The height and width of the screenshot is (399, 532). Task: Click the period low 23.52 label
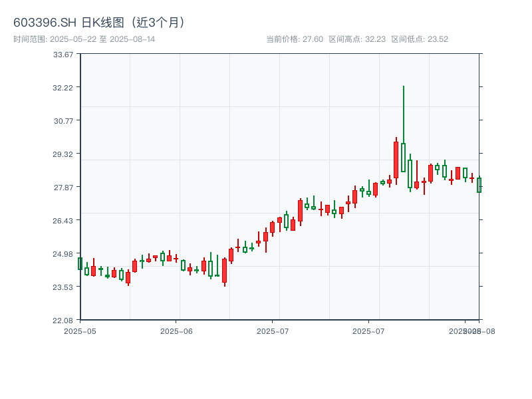(420, 39)
